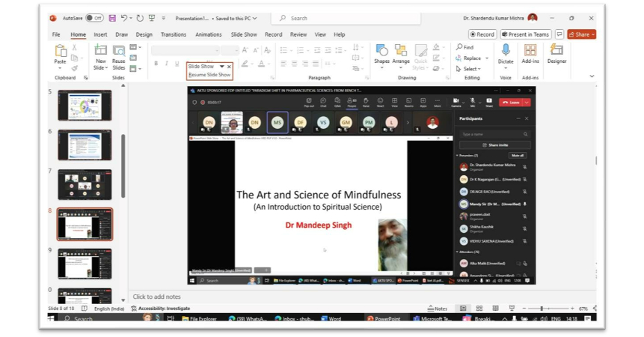
Task: Switch to Slide Sorter view
Action: (x=479, y=309)
